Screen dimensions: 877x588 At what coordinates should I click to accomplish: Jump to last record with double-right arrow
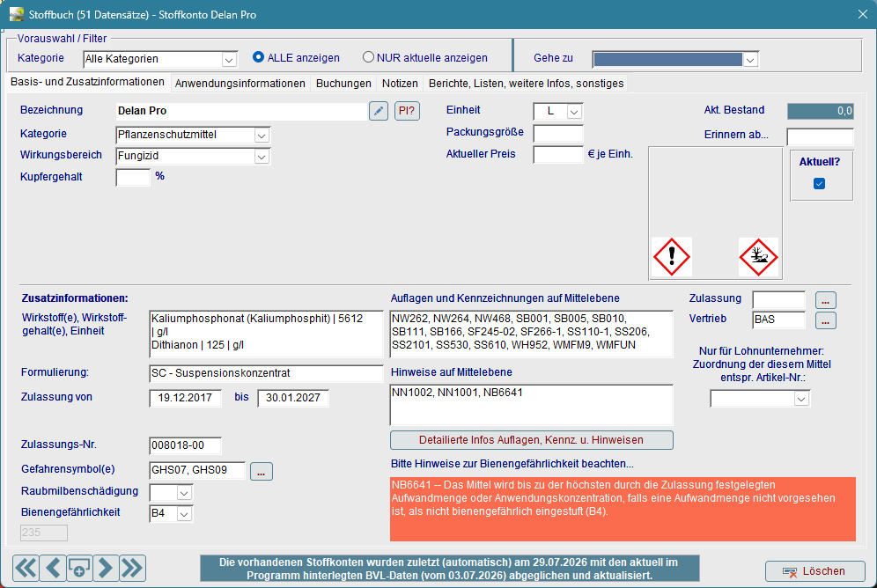coord(133,569)
